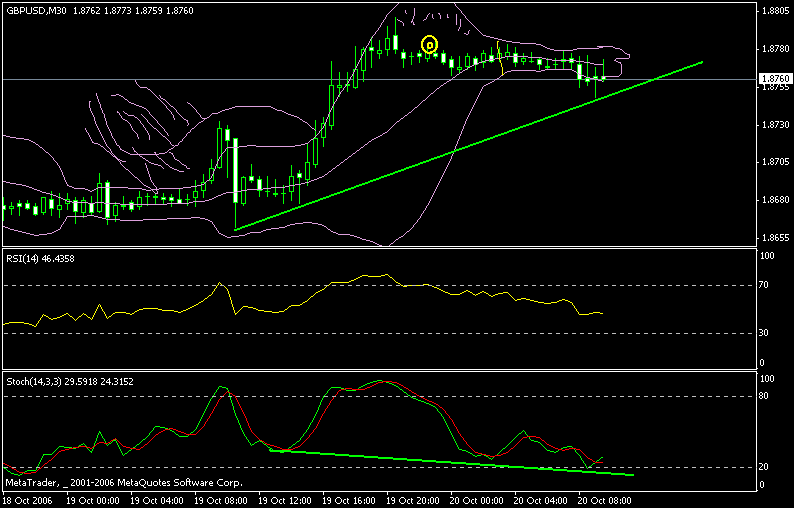The width and height of the screenshot is (794, 508).
Task: Click the horizontal grey price line at 1.8760
Action: tap(380, 80)
